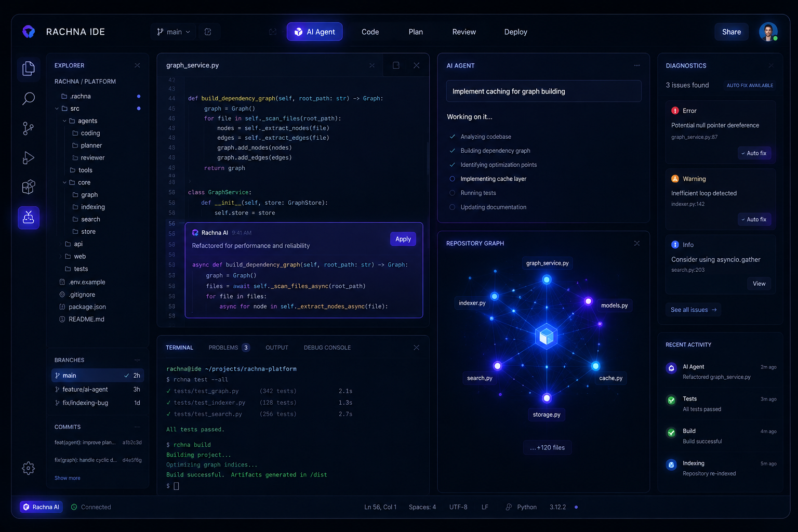Open the Problems tab in bottom panel
Screen dimensions: 798x532
coord(229,348)
